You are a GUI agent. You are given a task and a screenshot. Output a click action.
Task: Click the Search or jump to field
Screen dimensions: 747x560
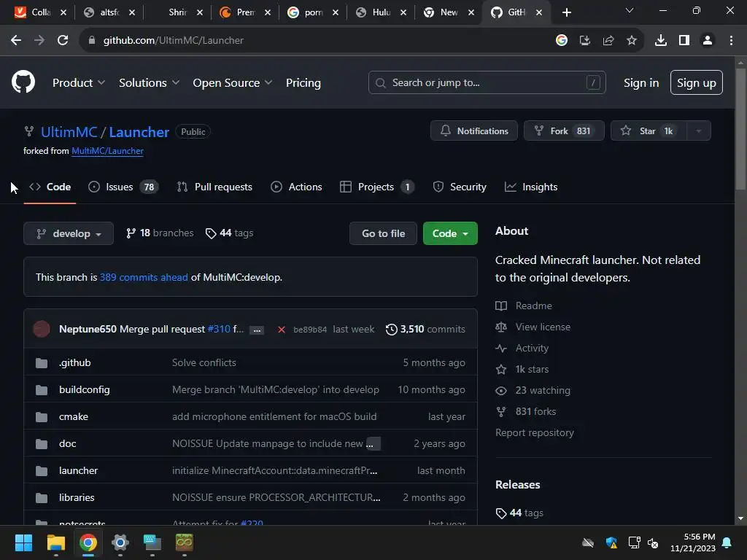tap(487, 83)
